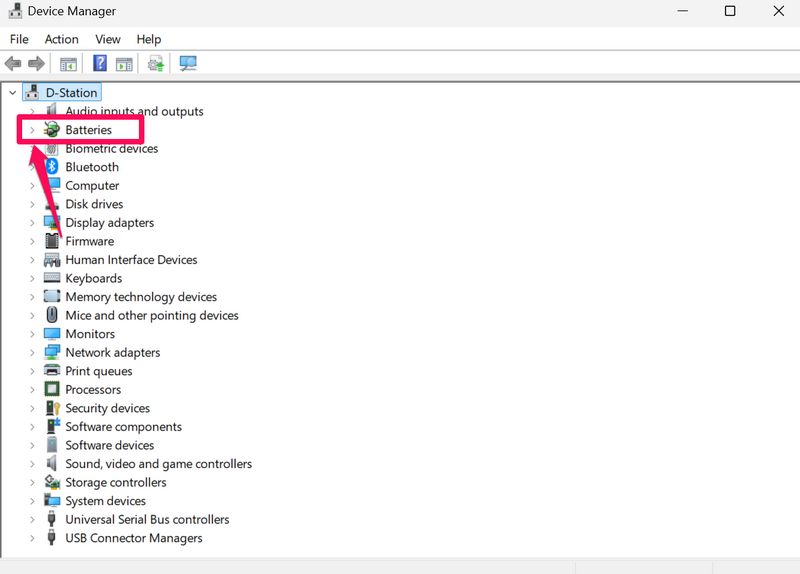Click the Show/Hide console tree icon

coord(68,64)
